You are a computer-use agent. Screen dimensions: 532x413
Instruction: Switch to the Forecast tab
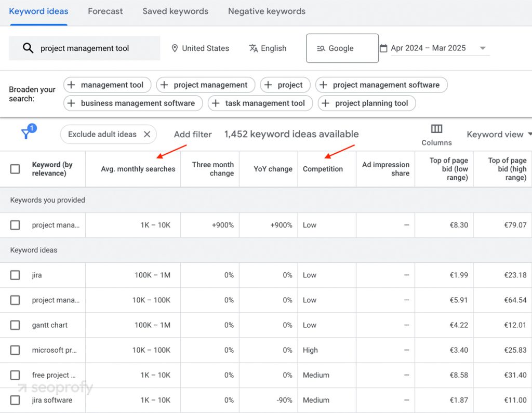click(x=105, y=10)
